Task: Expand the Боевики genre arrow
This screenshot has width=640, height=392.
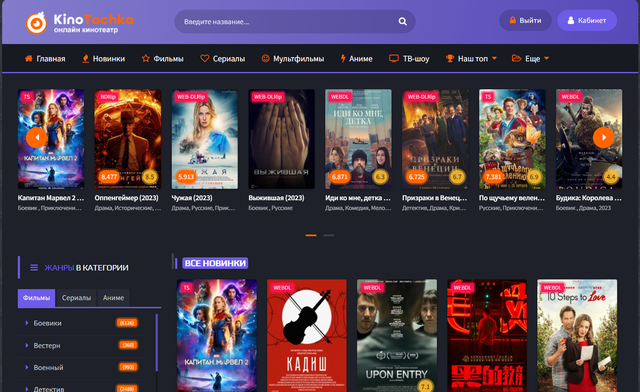Action: pyautogui.click(x=27, y=323)
